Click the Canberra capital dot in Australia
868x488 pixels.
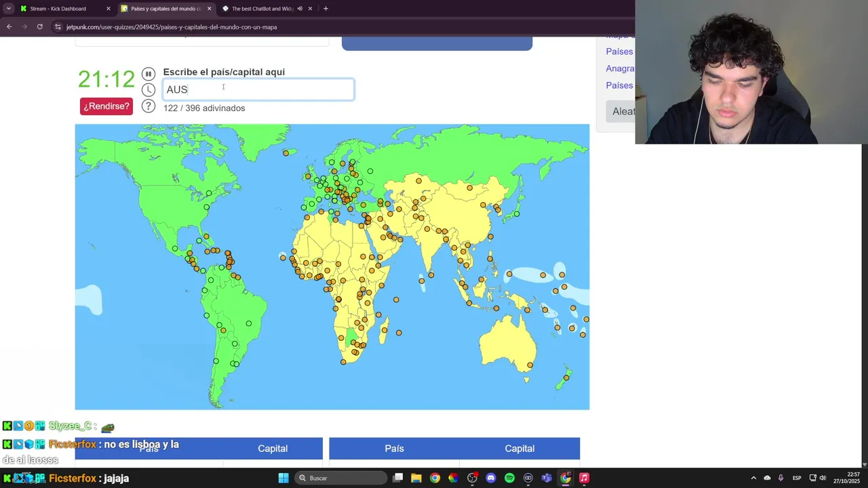(530, 365)
